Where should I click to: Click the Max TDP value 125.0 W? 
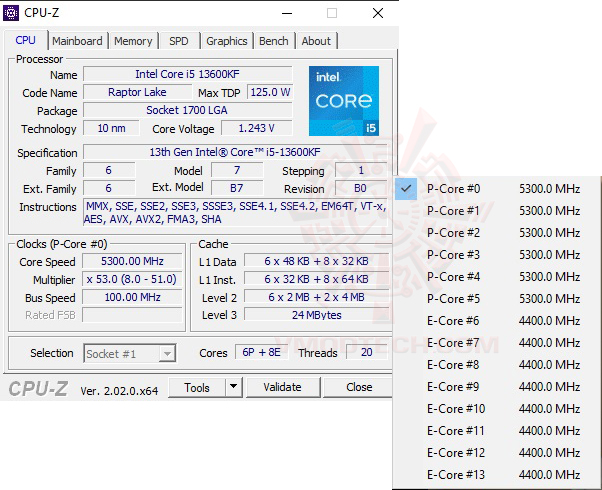click(270, 92)
